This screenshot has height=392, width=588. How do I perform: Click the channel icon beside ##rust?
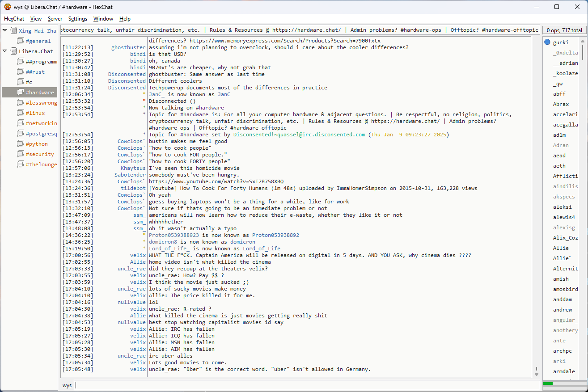point(21,72)
